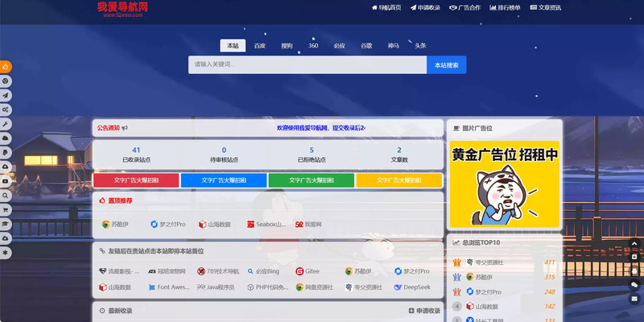Click the wrench icon in left sidebar
644x322 pixels.
click(5, 124)
